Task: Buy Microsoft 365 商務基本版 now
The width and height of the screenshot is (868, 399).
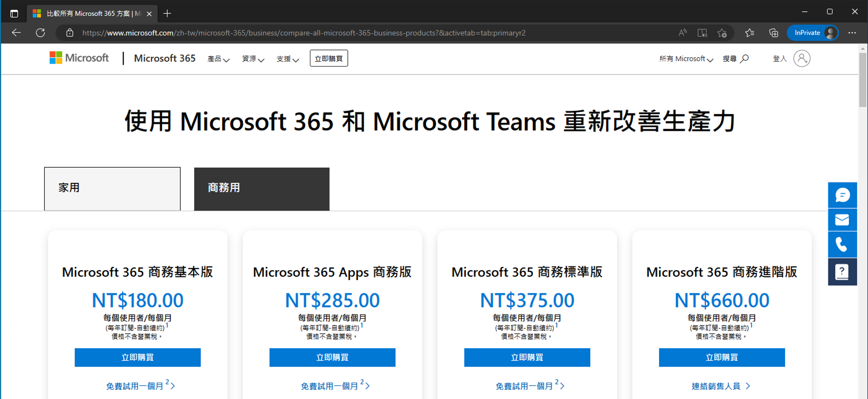Action: point(137,358)
